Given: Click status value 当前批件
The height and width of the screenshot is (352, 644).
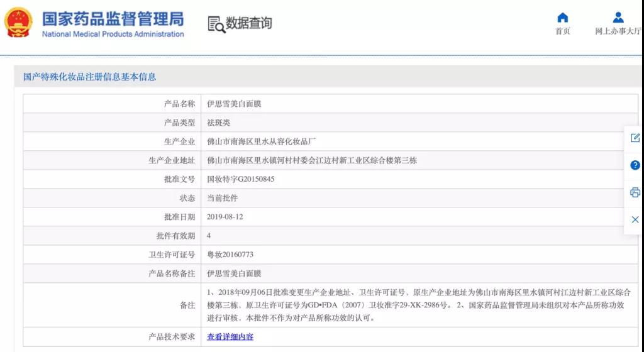Looking at the screenshot, I should click(x=222, y=198).
